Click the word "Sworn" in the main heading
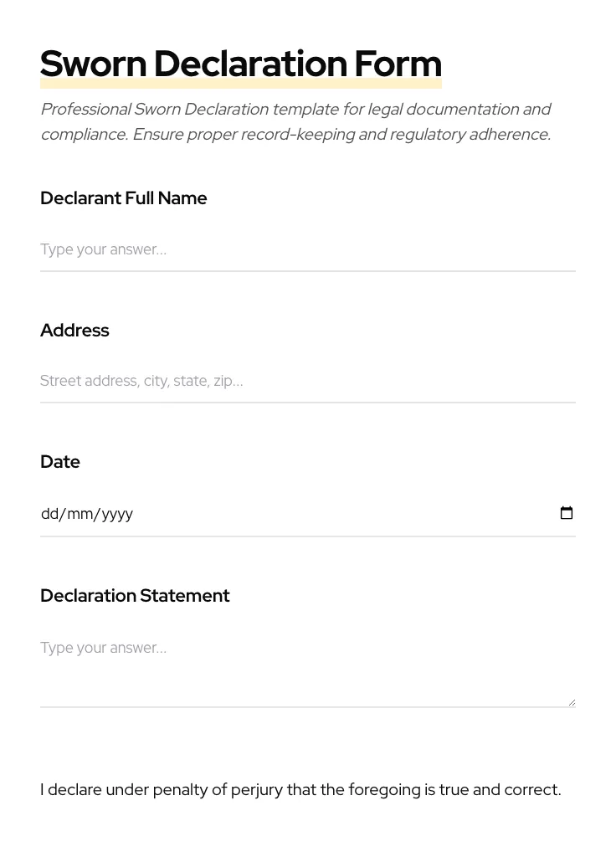The height and width of the screenshot is (857, 616). [93, 64]
